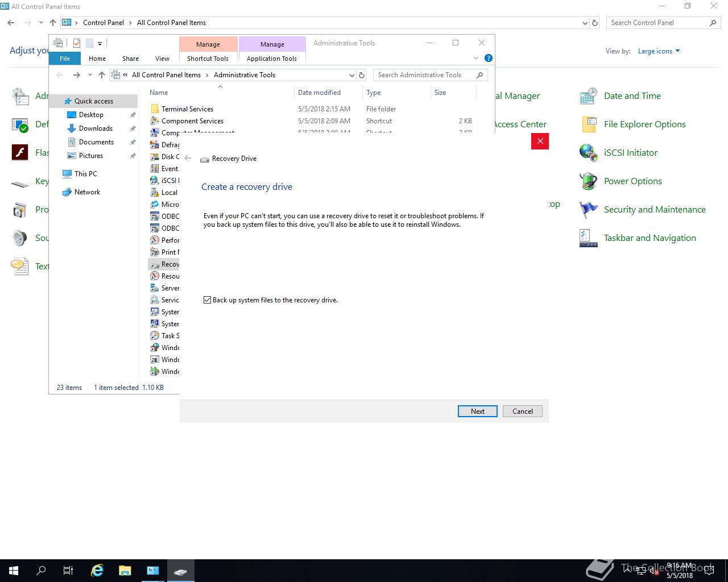Image resolution: width=728 pixels, height=582 pixels.
Task: Click the Properties quick access toolbar icon
Action: click(x=76, y=43)
